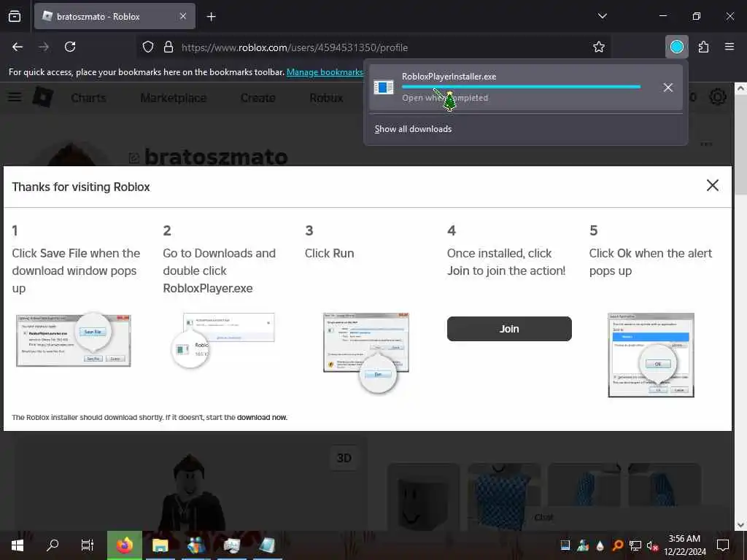
Task: Close the bratoszmato - Roblox tab
Action: (183, 16)
